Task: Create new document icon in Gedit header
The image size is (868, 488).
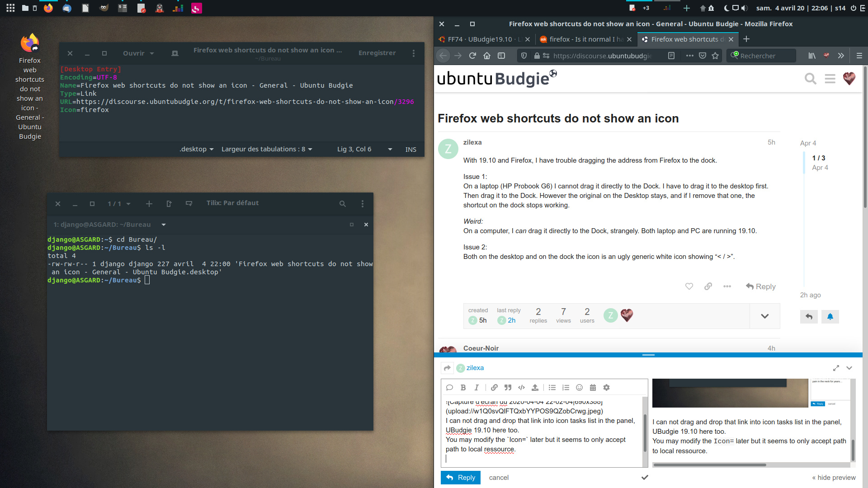Action: 175,53
